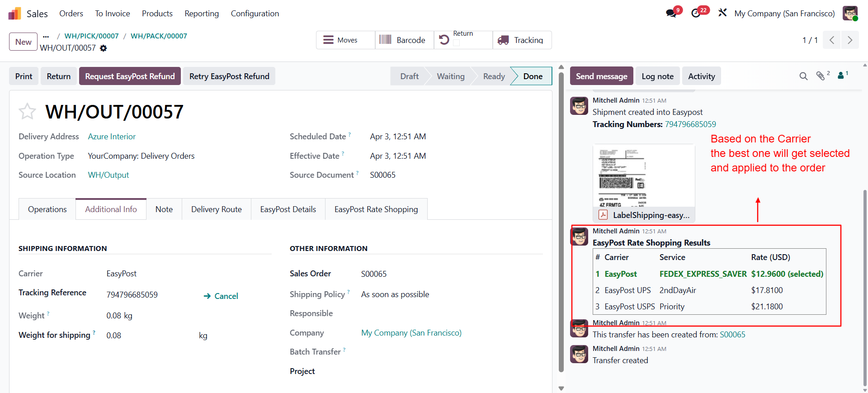
Task: Click the breadcrumb ellipsis icon
Action: pos(46,36)
